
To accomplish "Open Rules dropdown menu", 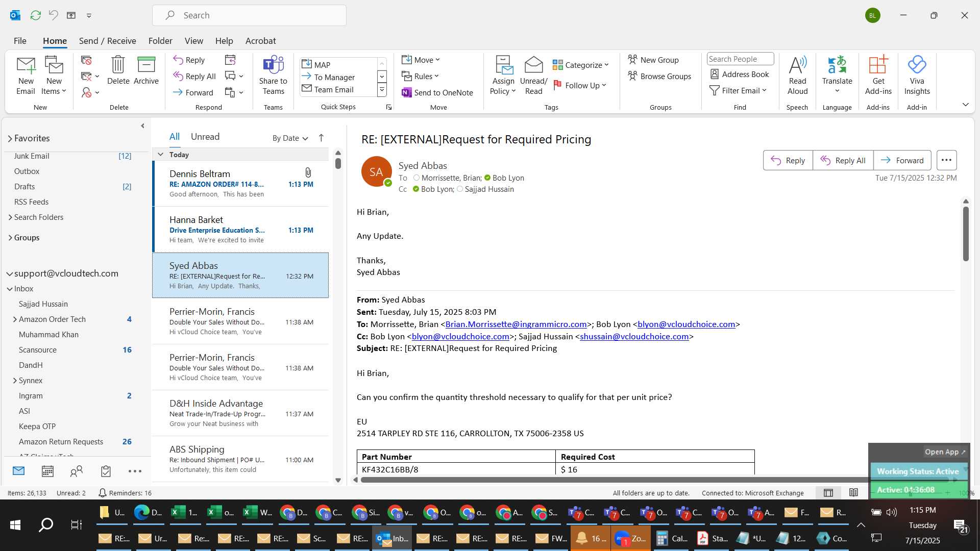I will coord(420,77).
